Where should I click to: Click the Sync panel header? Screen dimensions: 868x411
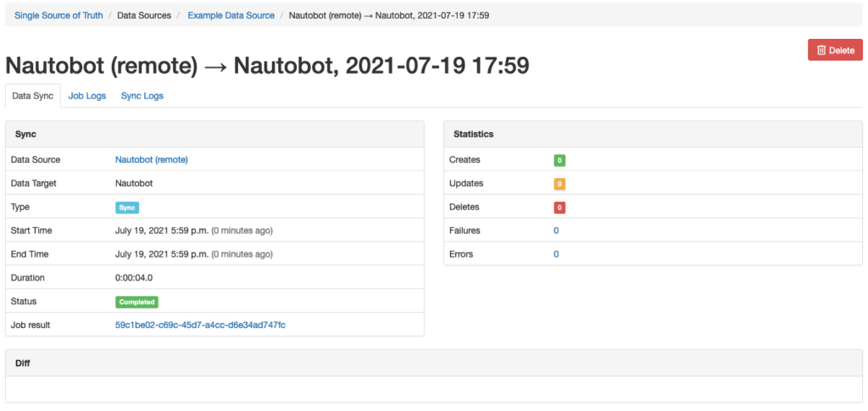[214, 135]
